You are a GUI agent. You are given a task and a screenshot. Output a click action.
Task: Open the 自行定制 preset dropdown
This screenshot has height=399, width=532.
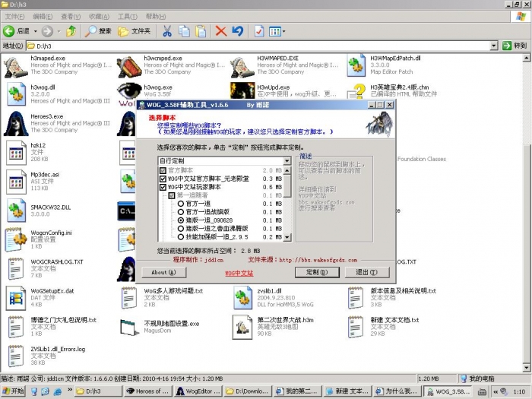(x=287, y=161)
